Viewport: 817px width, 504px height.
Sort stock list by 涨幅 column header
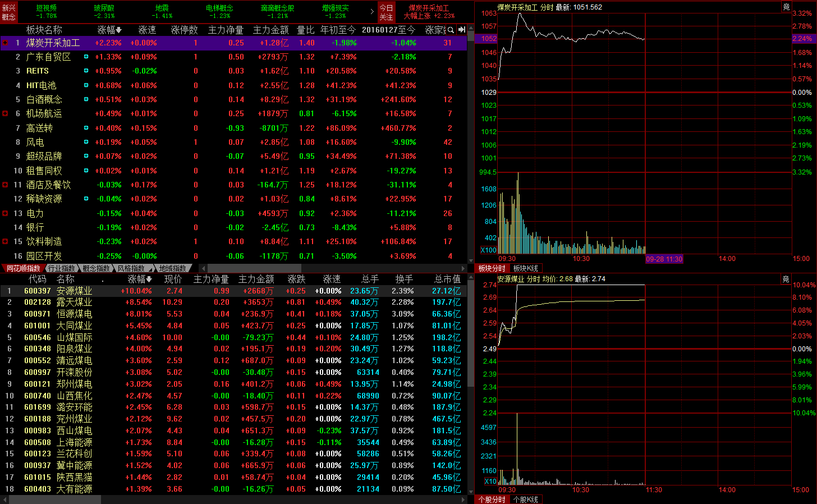pyautogui.click(x=140, y=279)
